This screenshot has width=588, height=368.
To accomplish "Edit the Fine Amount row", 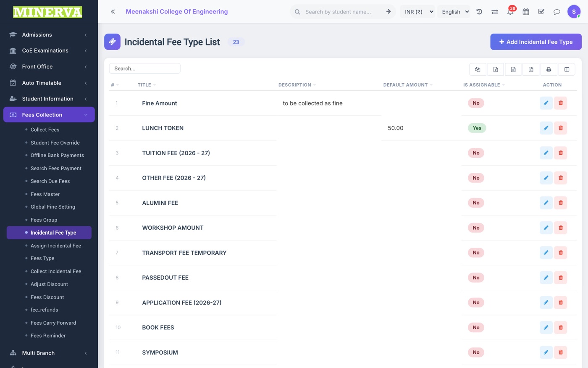I will click(x=546, y=103).
